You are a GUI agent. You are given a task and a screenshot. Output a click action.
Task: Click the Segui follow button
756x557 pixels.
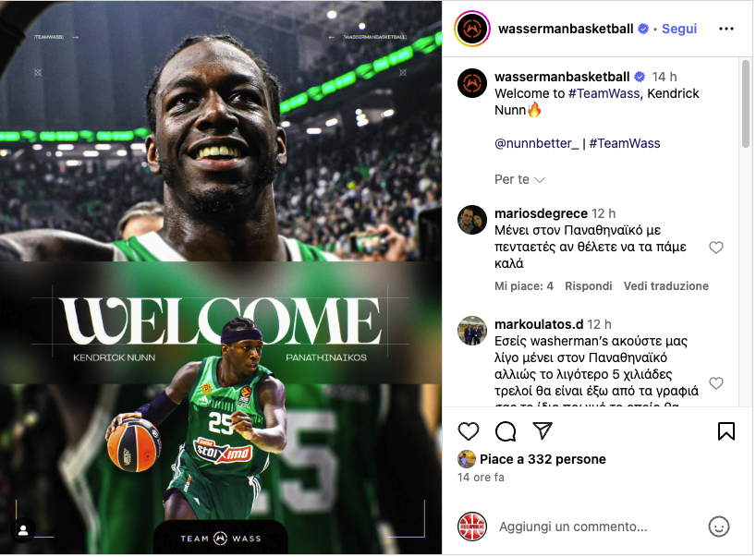(x=679, y=29)
